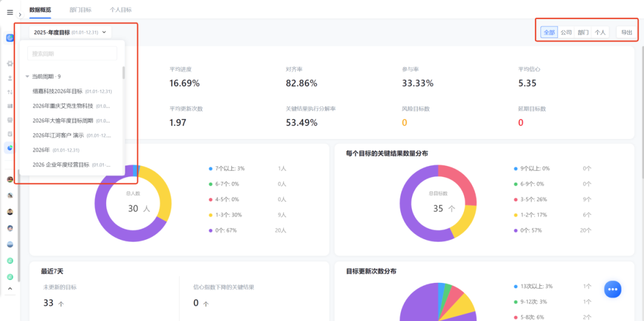Click the 目标更新次数分布 heading
644x321 pixels.
click(371, 271)
